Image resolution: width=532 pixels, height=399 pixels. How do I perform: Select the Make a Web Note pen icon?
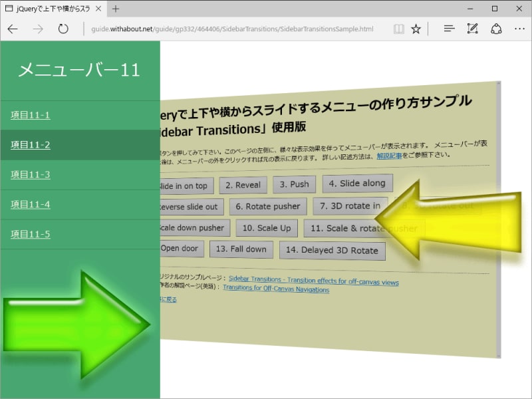click(x=472, y=29)
